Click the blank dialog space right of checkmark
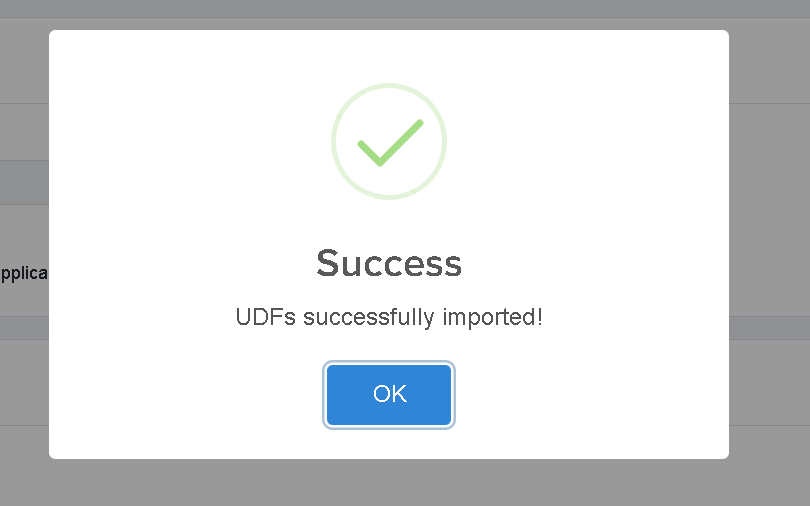Viewport: 810px width, 506px height. (584, 141)
